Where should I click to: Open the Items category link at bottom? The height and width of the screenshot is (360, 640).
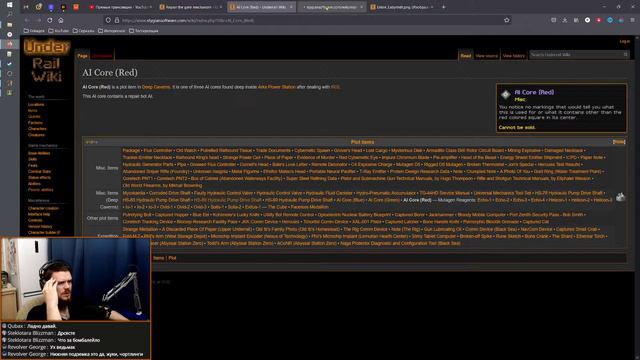(158, 258)
